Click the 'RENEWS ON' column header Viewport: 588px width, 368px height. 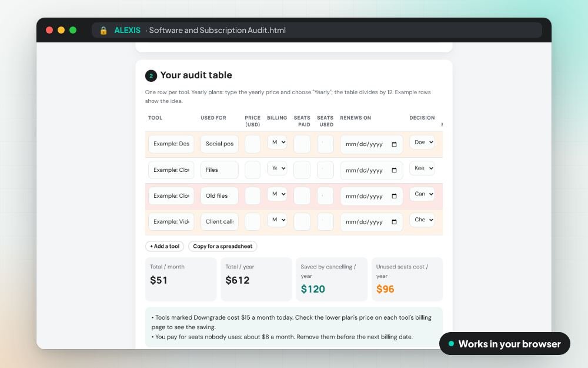coord(356,118)
